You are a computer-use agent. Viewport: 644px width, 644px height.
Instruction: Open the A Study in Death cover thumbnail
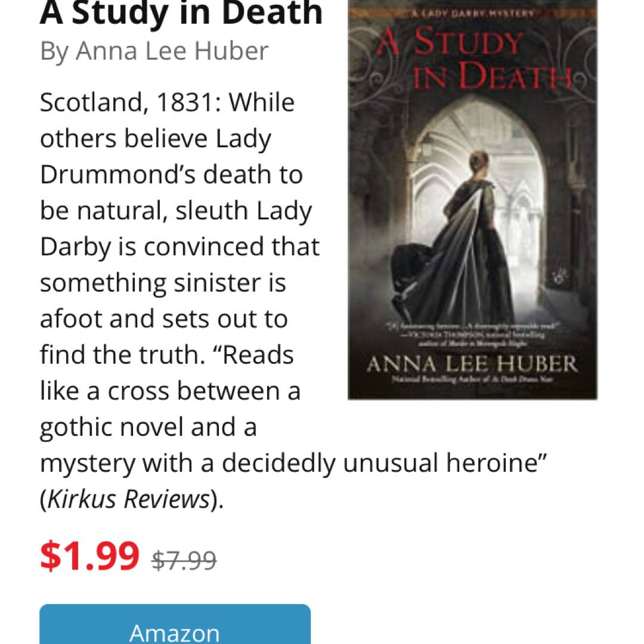[x=472, y=200]
